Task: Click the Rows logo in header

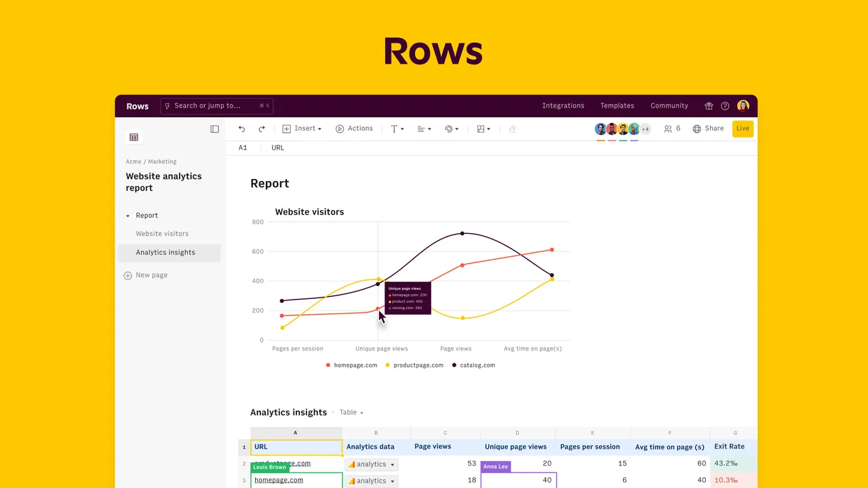Action: 137,106
